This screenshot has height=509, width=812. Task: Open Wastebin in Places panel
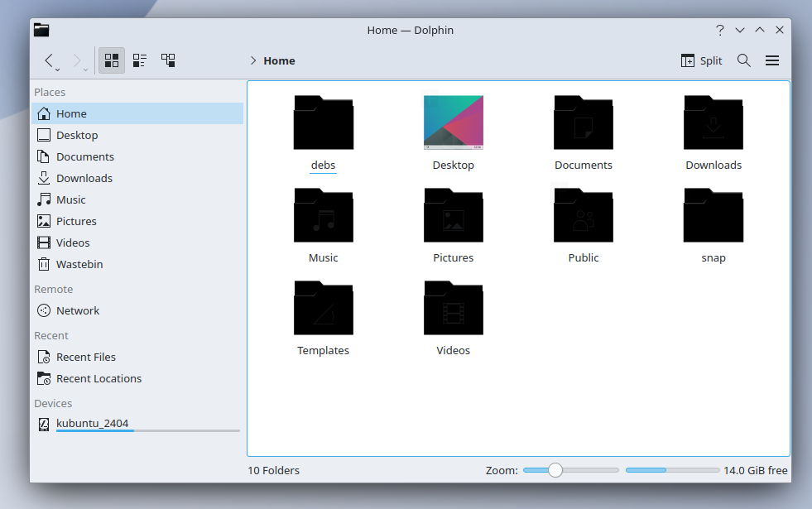click(x=137, y=264)
